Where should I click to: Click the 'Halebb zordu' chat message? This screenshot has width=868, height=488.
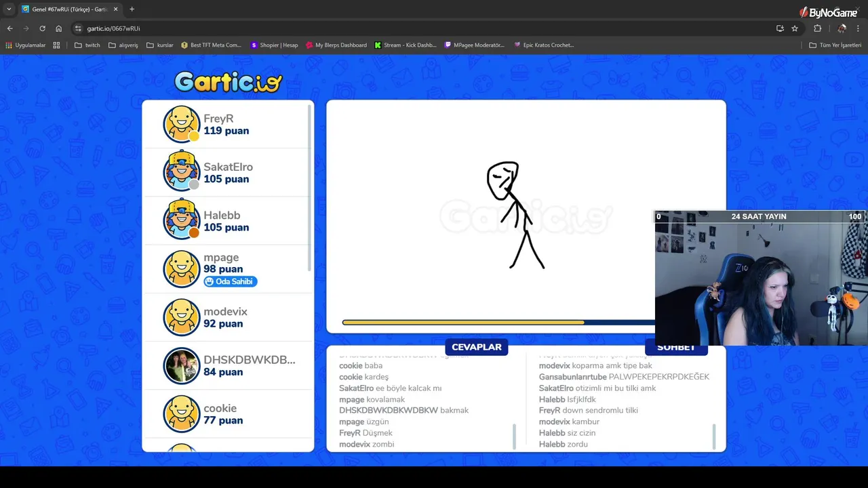pyautogui.click(x=564, y=445)
